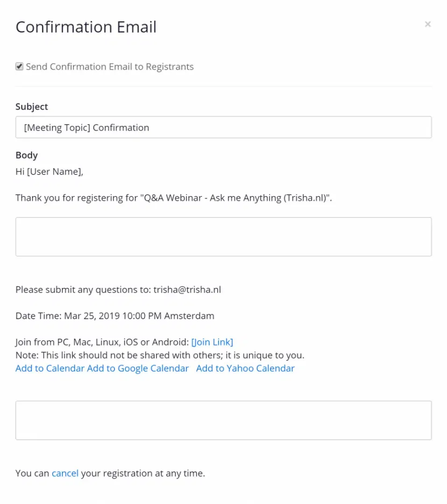Click the first empty body text area
The image size is (447, 504).
223,237
